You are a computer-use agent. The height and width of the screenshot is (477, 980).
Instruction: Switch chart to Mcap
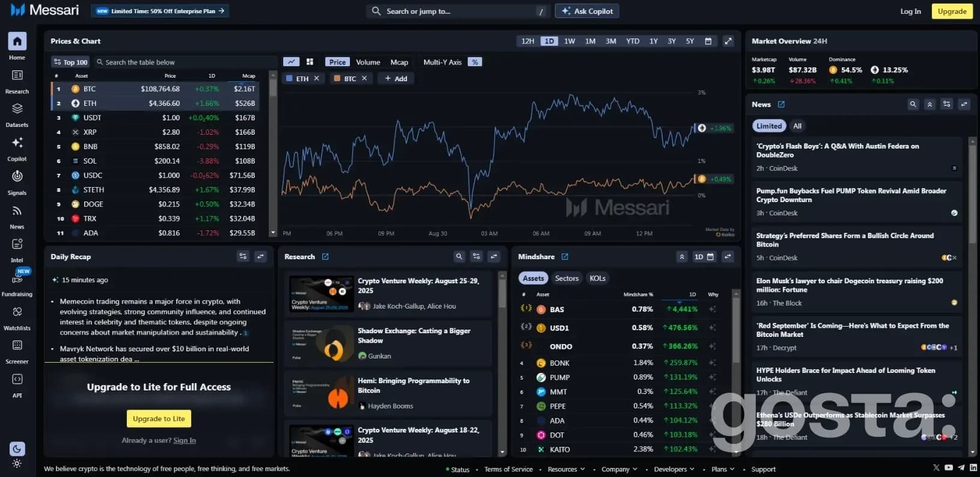399,62
